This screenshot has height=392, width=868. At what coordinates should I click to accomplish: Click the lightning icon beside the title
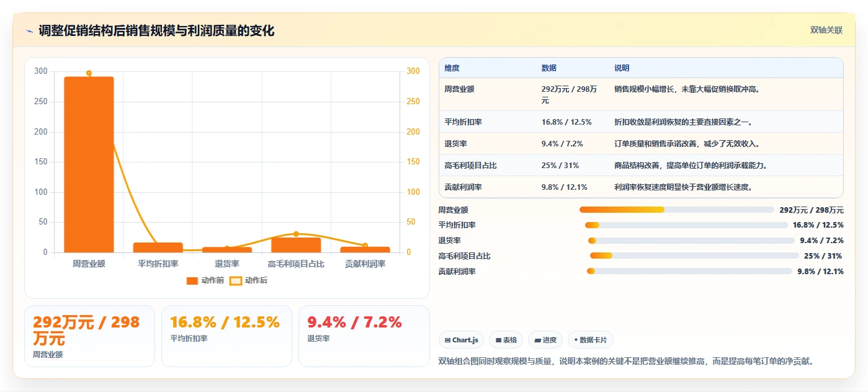(x=29, y=31)
